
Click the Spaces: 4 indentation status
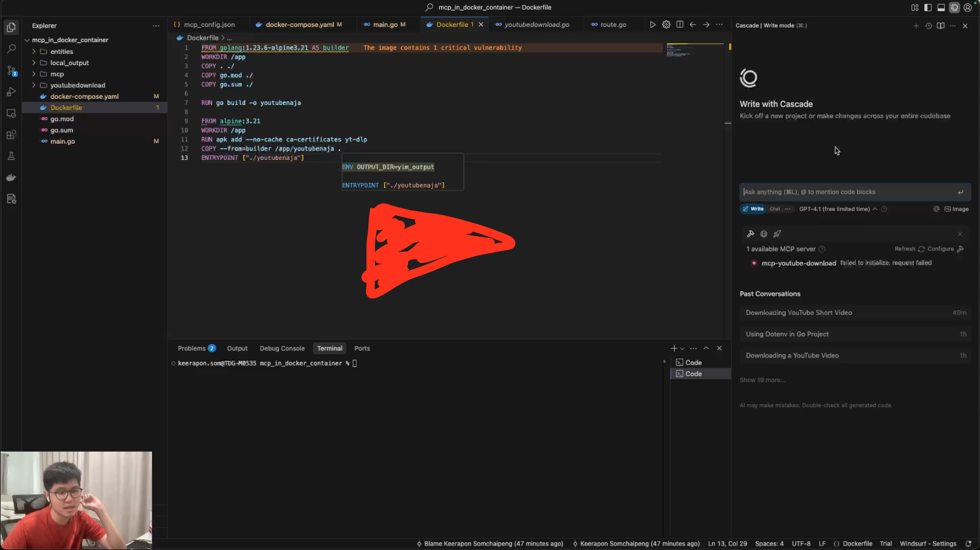(x=769, y=544)
